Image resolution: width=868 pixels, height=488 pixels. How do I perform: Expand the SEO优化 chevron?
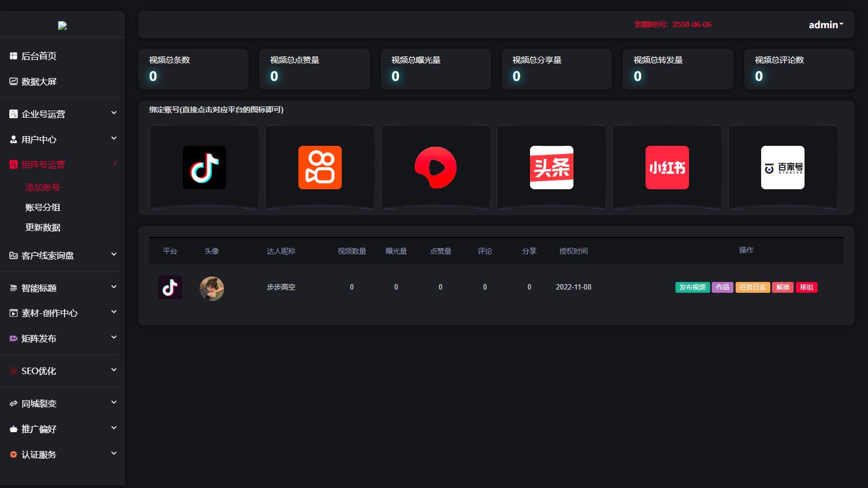pyautogui.click(x=114, y=370)
